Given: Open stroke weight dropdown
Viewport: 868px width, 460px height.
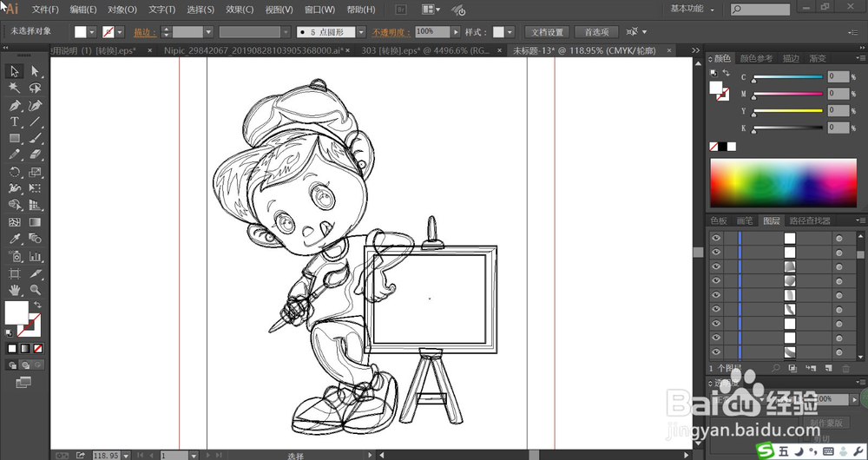Looking at the screenshot, I should coord(208,32).
